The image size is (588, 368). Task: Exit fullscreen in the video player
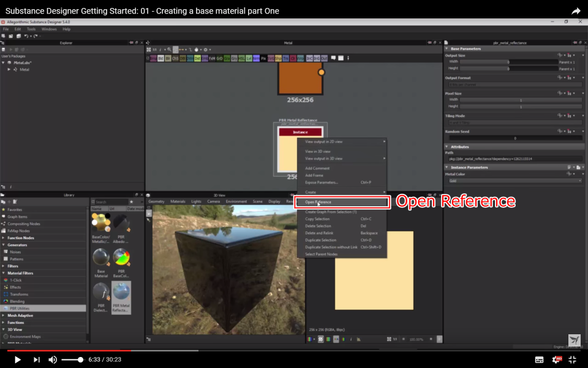pyautogui.click(x=573, y=359)
